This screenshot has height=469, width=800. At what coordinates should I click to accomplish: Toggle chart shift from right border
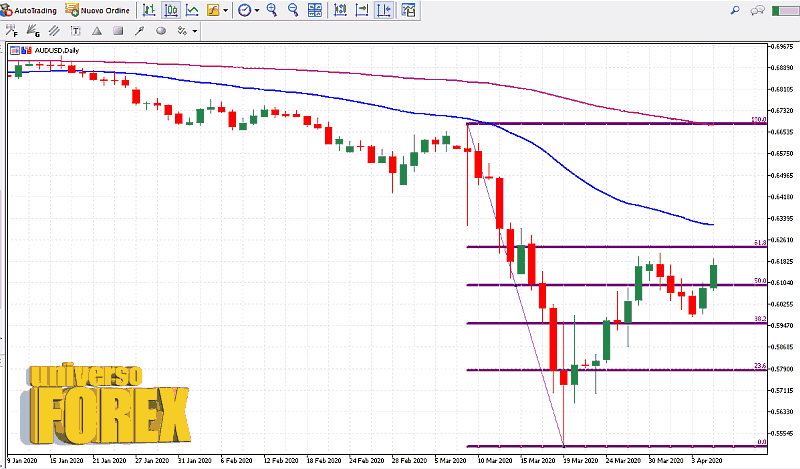point(384,10)
